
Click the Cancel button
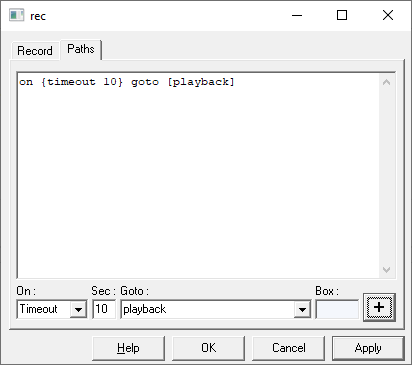point(288,348)
